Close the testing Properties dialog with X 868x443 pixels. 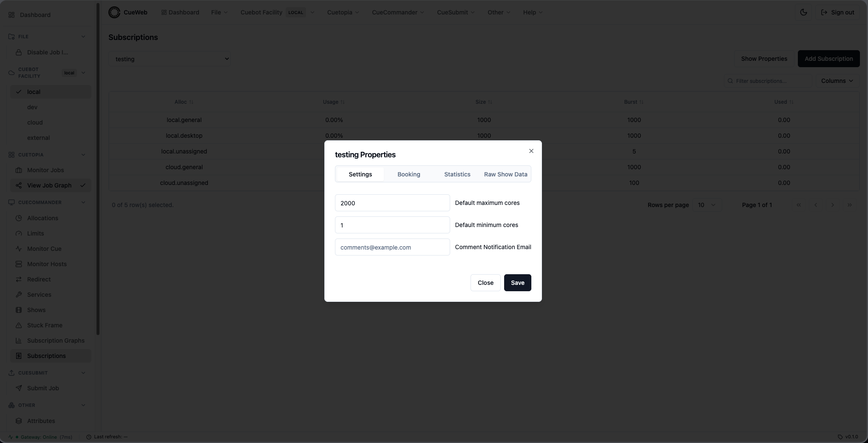(x=531, y=151)
